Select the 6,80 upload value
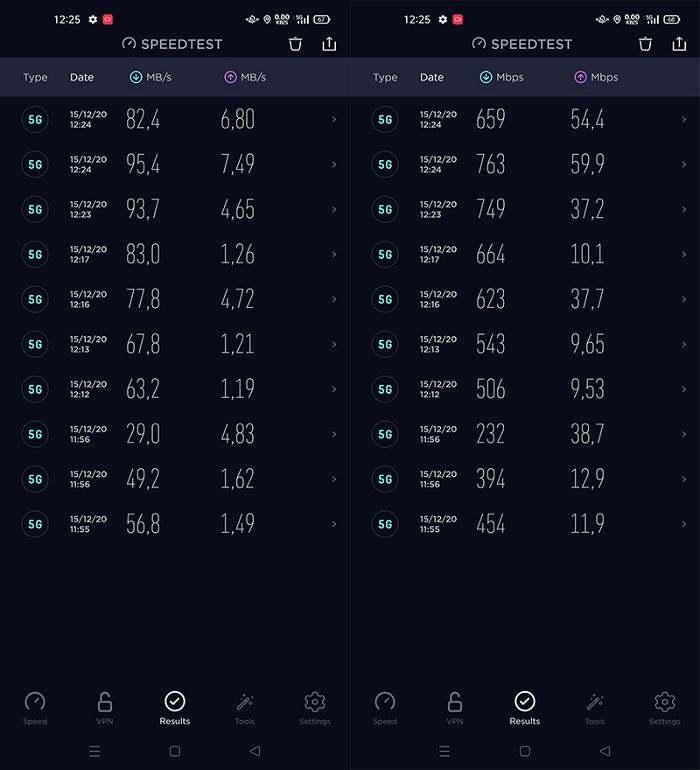 [x=238, y=119]
